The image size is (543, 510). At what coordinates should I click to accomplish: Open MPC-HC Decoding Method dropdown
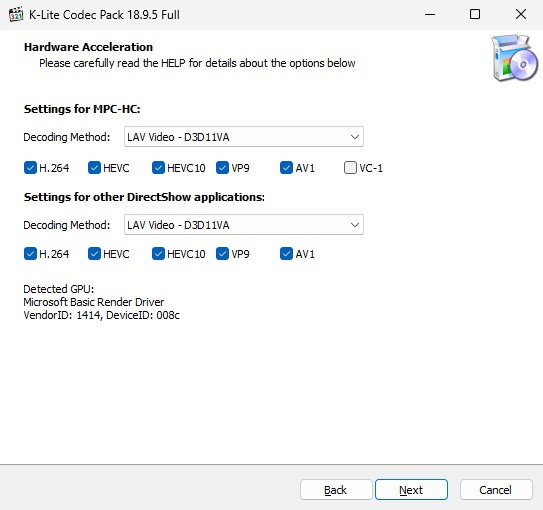[x=244, y=137]
